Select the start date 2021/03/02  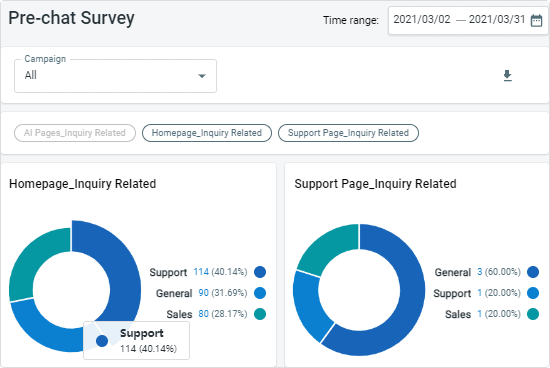coord(422,20)
